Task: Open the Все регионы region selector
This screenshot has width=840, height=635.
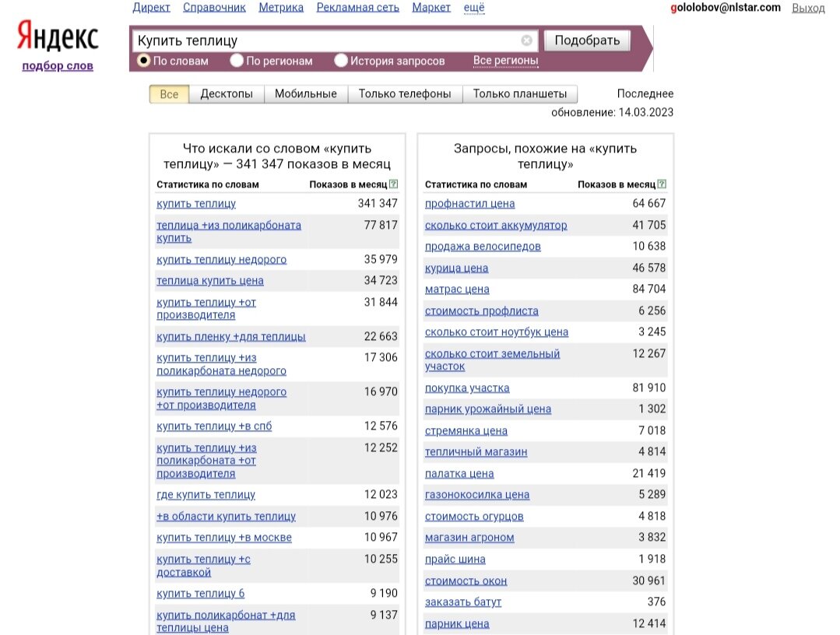Action: coord(505,61)
